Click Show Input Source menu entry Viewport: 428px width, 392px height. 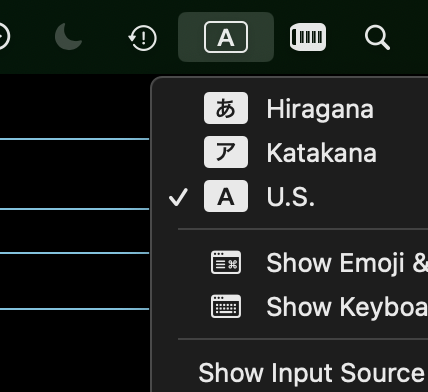289,373
